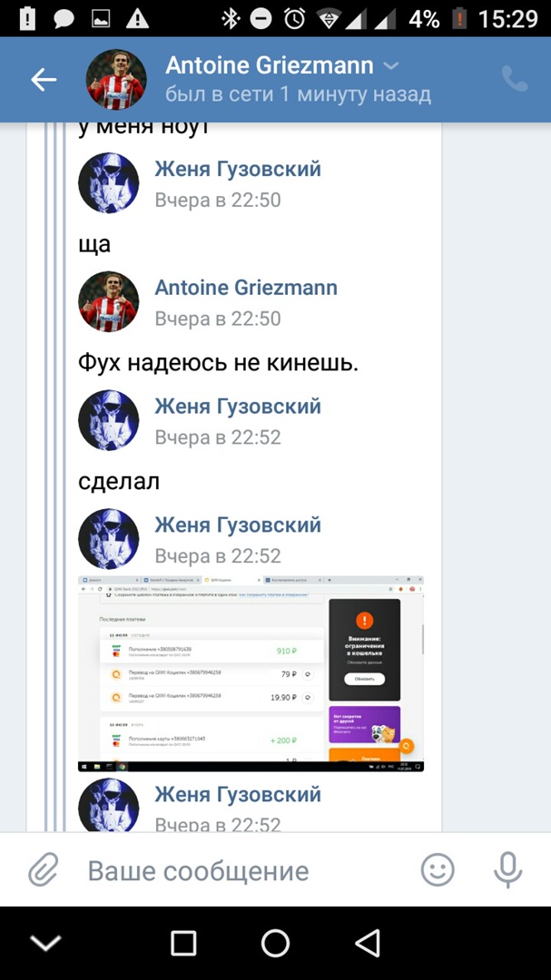This screenshot has height=980, width=551.
Task: Tap Android recent apps square button
Action: click(183, 943)
